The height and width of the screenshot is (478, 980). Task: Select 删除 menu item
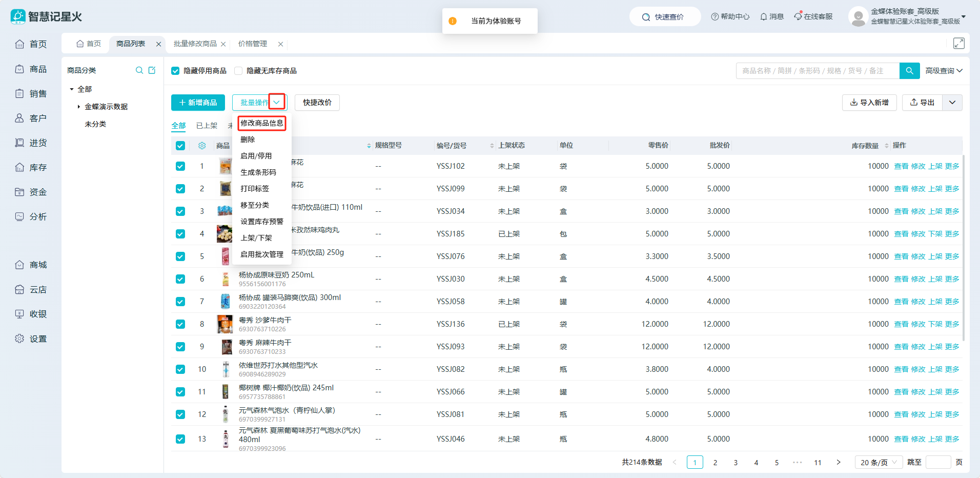pyautogui.click(x=262, y=140)
